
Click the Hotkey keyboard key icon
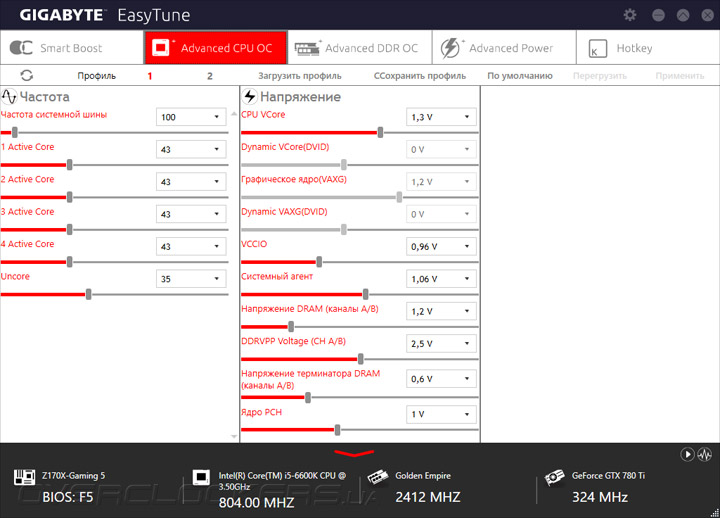597,48
